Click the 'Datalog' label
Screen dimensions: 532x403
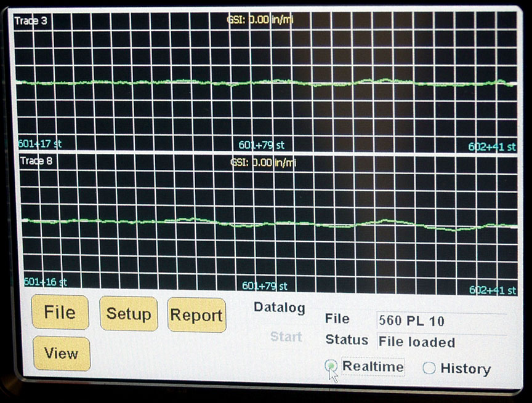[280, 308]
